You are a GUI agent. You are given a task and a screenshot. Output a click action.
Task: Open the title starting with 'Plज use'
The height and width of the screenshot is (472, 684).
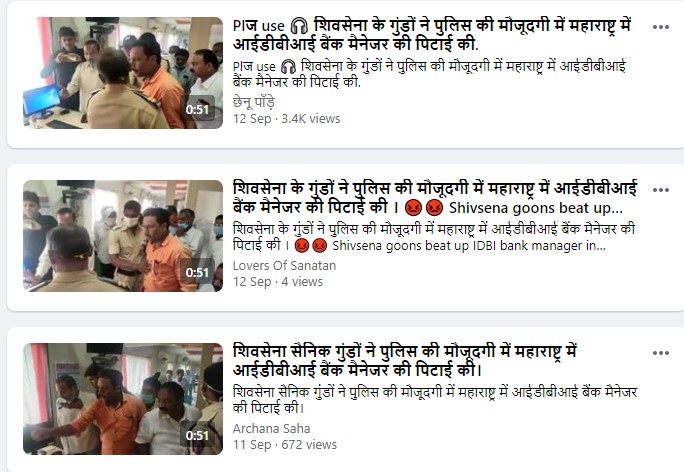point(432,35)
